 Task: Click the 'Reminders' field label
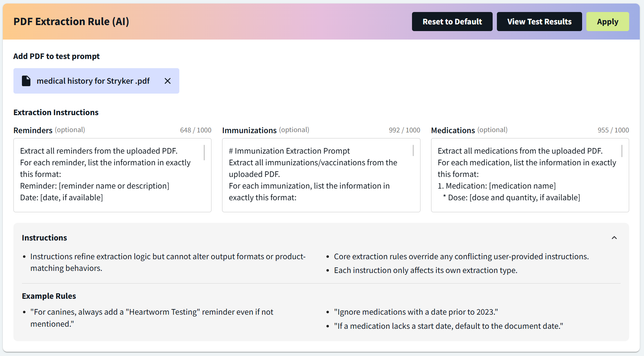(x=33, y=130)
